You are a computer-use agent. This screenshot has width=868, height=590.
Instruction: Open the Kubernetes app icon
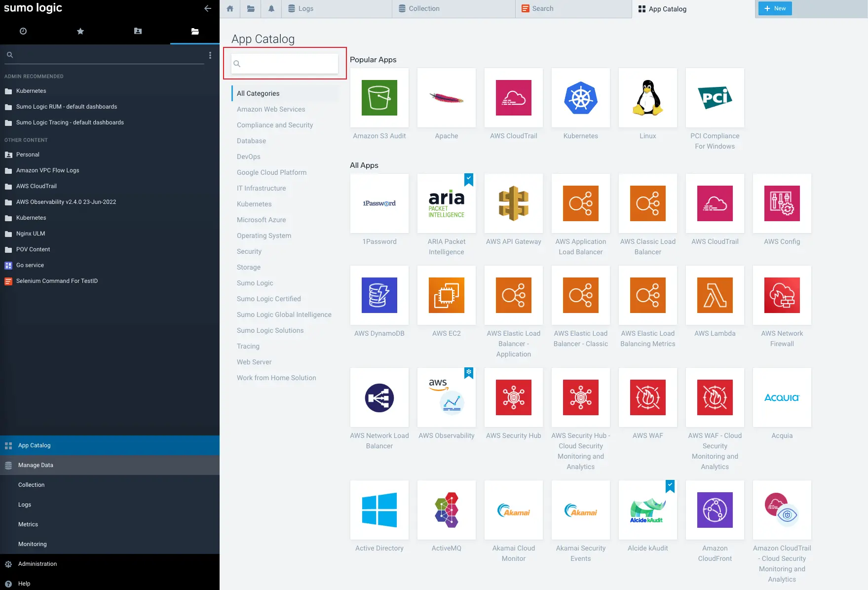pyautogui.click(x=580, y=98)
